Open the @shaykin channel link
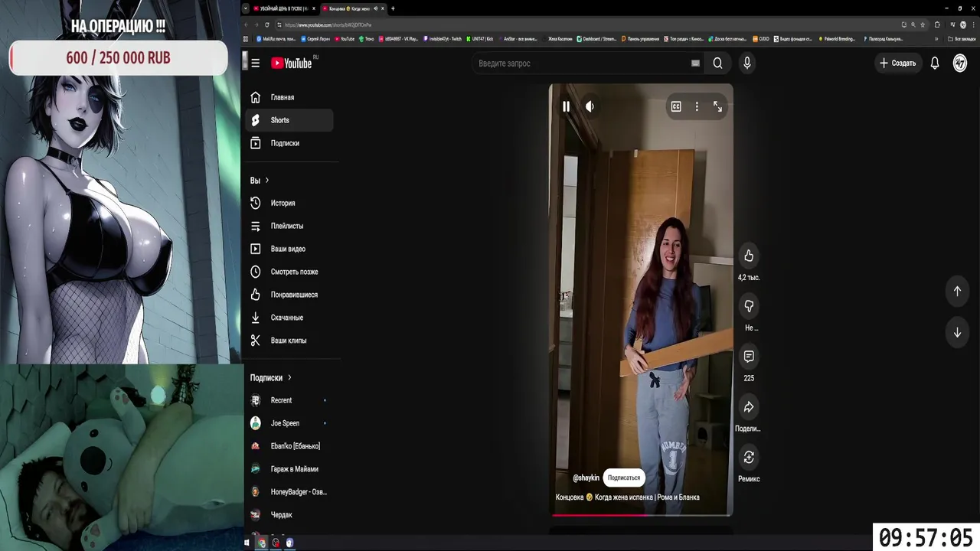980x551 pixels. [x=586, y=478]
